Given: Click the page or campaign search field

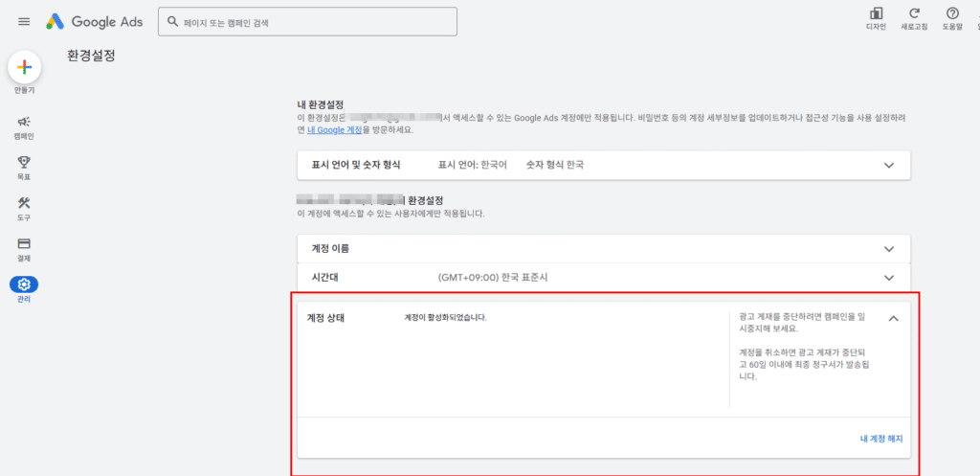Looking at the screenshot, I should pos(316,22).
